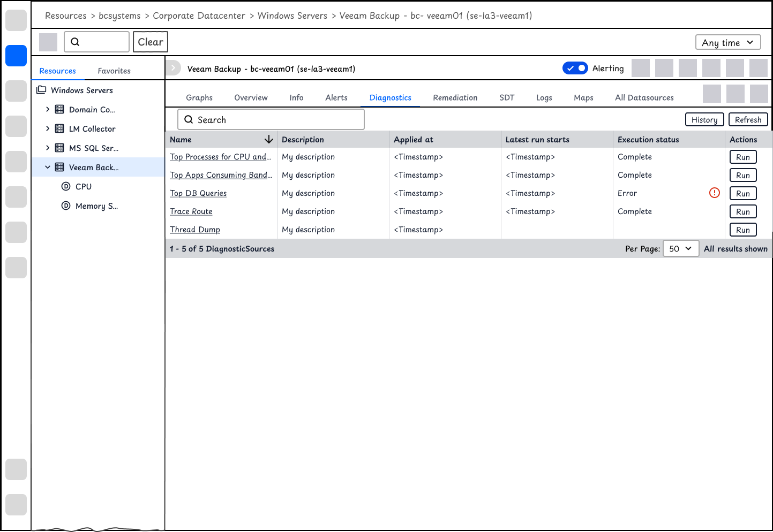The width and height of the screenshot is (773, 532).
Task: Run the Top Processes for CPU diagnostic
Action: click(743, 157)
